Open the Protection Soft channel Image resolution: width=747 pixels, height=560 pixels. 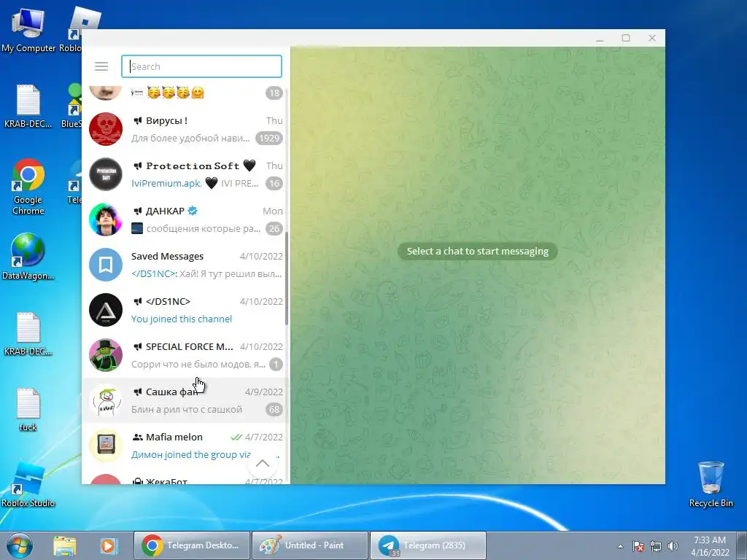click(x=186, y=174)
